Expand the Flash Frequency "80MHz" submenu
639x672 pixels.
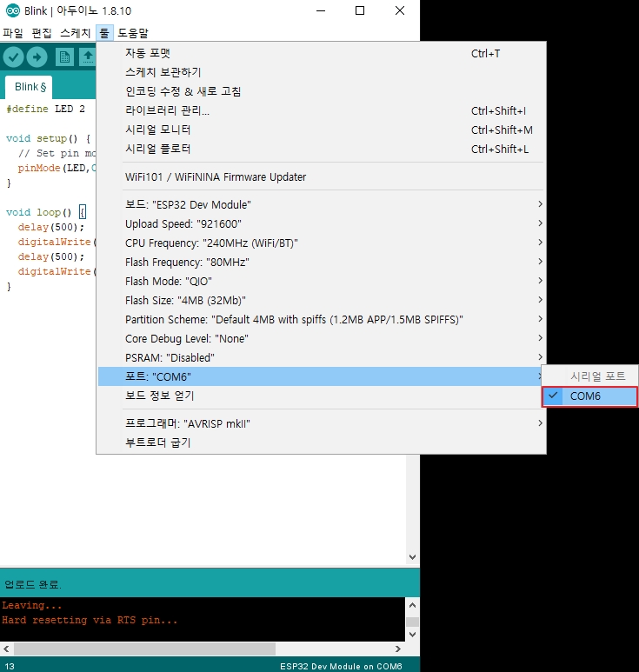click(x=322, y=262)
